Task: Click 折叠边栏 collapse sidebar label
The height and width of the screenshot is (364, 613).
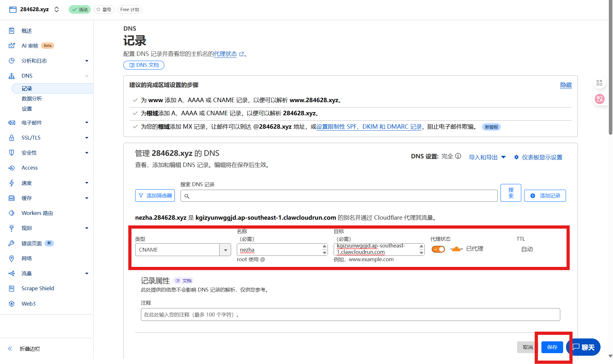Action: [30, 349]
